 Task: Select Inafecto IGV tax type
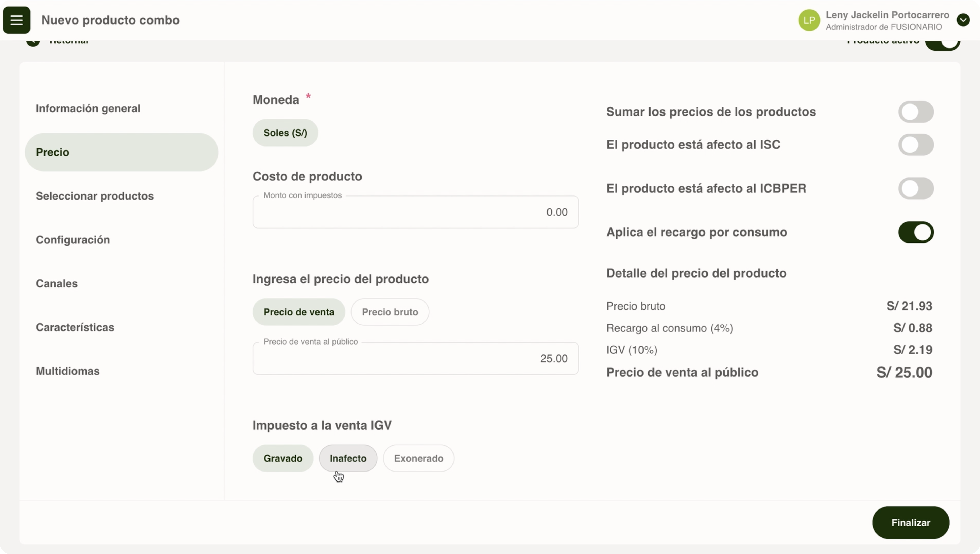[348, 458]
